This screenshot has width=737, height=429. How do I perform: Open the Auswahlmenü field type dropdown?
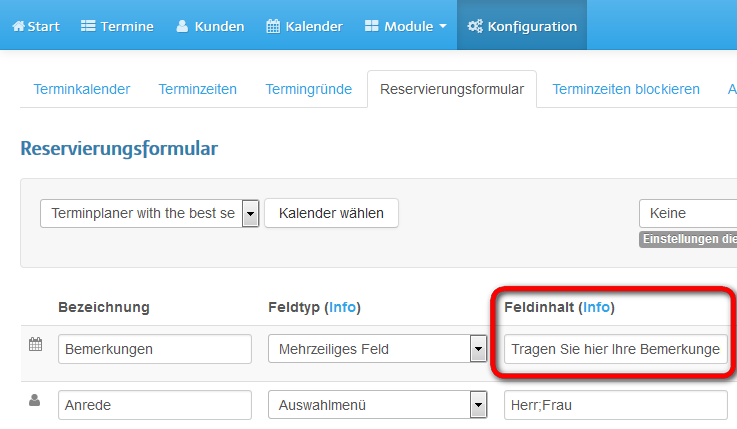pos(377,405)
